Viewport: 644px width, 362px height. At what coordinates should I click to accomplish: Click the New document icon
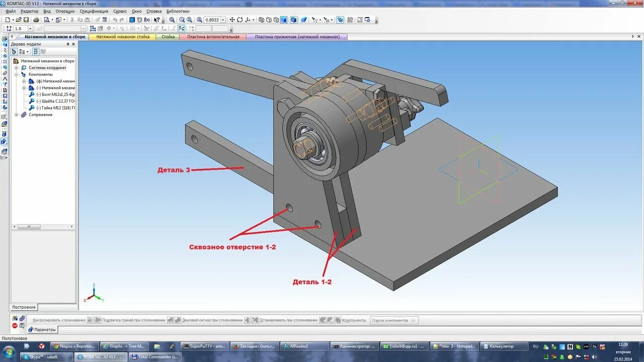coord(8,20)
